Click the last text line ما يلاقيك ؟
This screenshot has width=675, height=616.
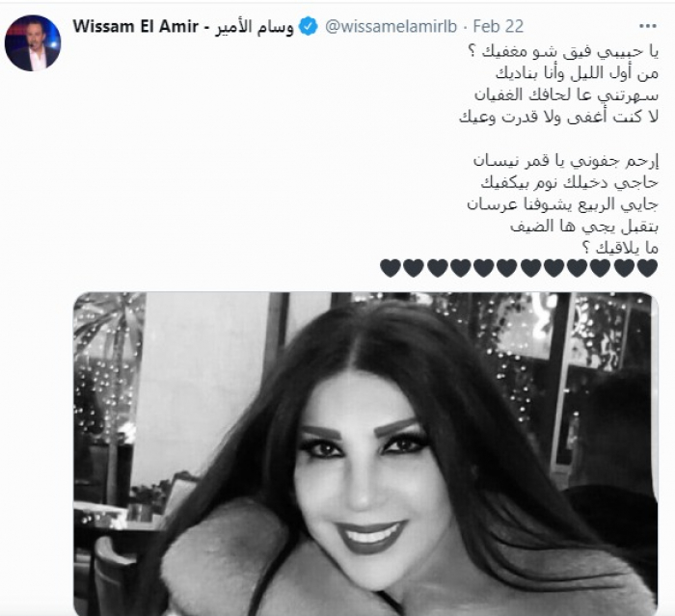coord(620,249)
